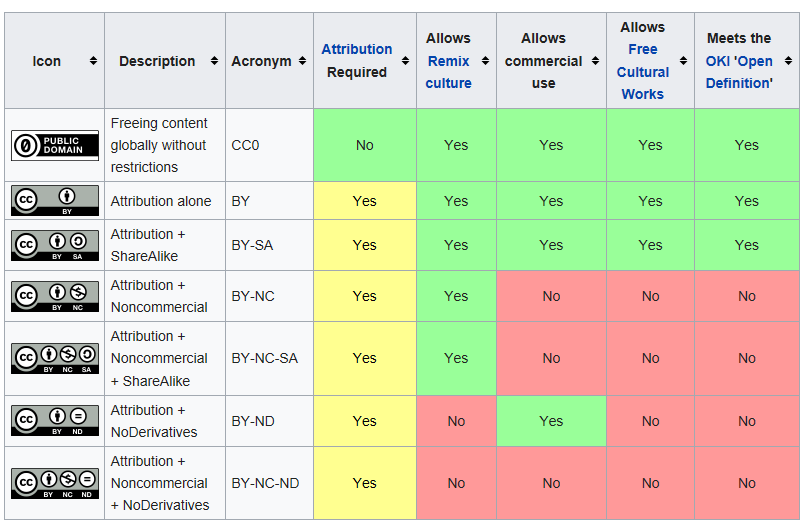Follow the Free Cultural Works link
This screenshot has width=806, height=524.
[643, 72]
